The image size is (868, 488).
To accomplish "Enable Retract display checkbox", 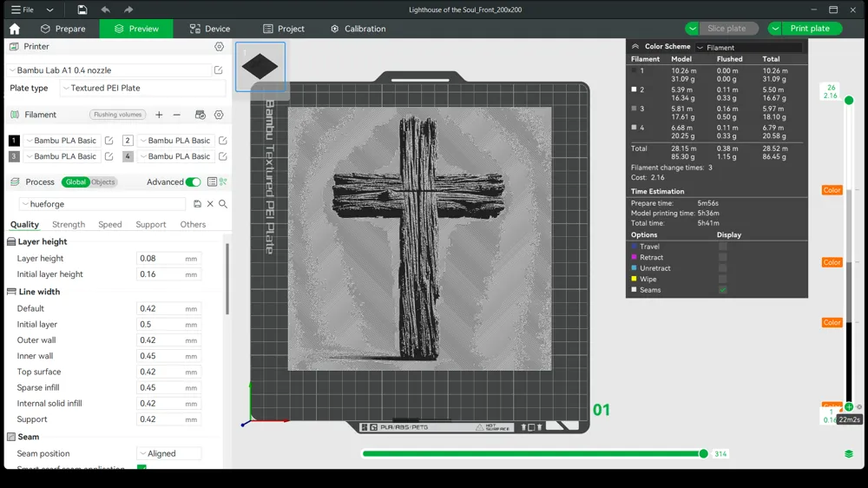I will [x=722, y=257].
